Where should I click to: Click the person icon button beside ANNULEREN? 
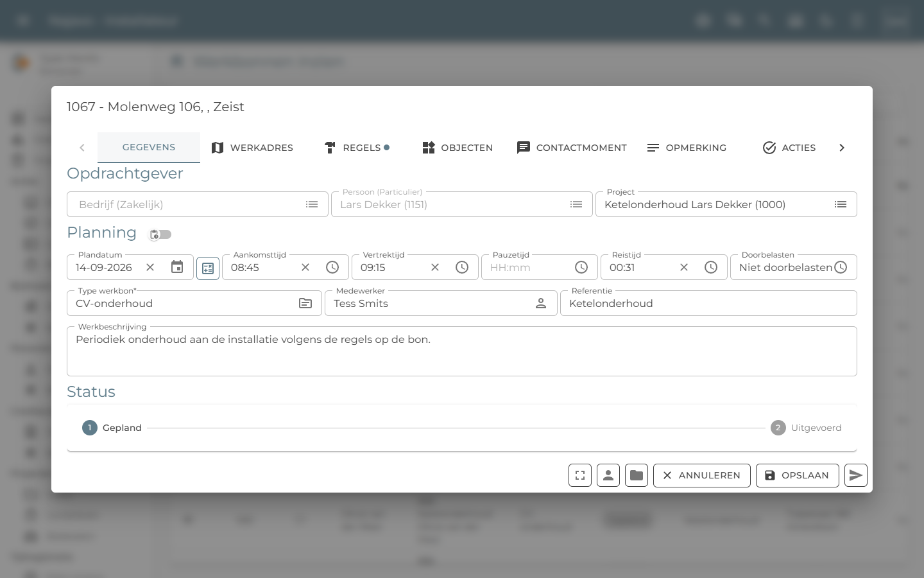[608, 475]
